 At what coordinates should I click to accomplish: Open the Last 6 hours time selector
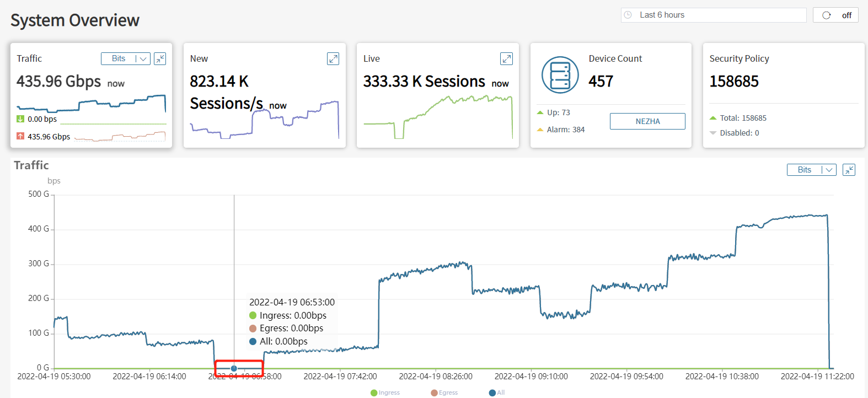[x=714, y=15]
